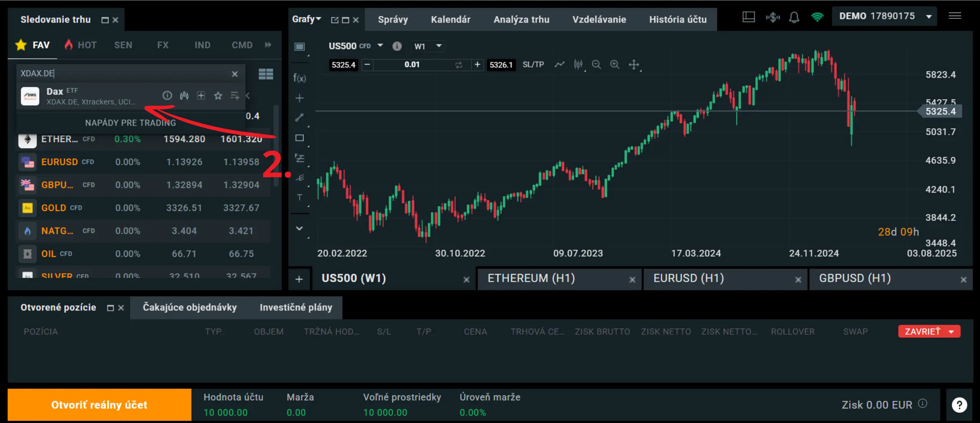
Task: Select the fan lines drawing tool
Action: tap(299, 178)
